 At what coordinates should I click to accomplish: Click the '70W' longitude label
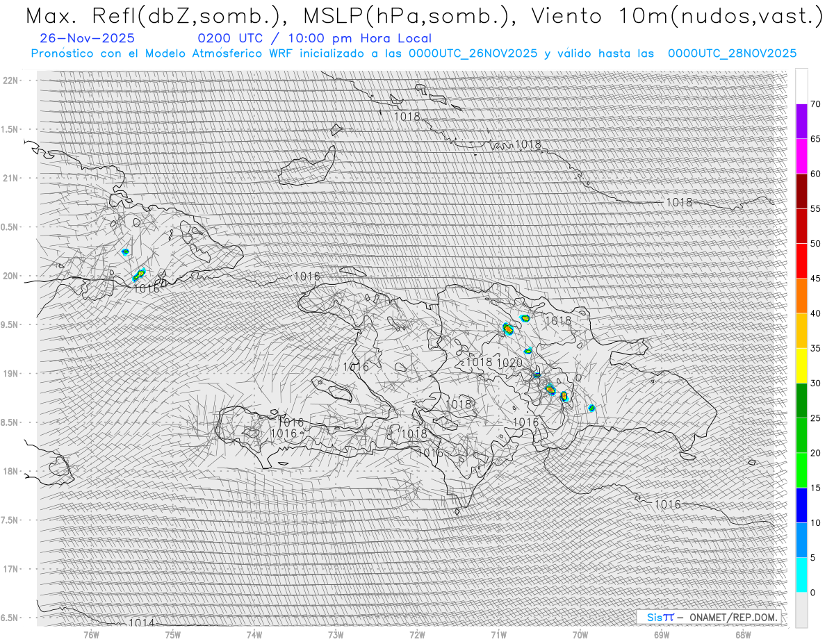pyautogui.click(x=580, y=634)
